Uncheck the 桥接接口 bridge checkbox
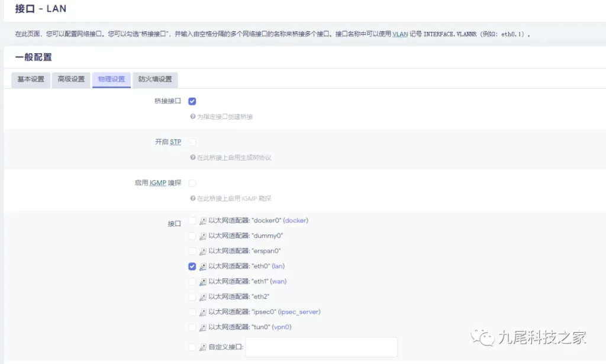 point(192,101)
